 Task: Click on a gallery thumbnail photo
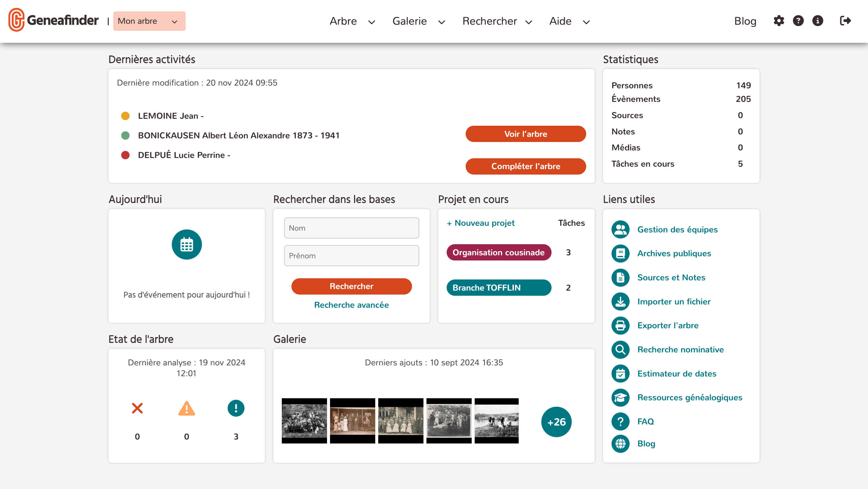pyautogui.click(x=304, y=421)
